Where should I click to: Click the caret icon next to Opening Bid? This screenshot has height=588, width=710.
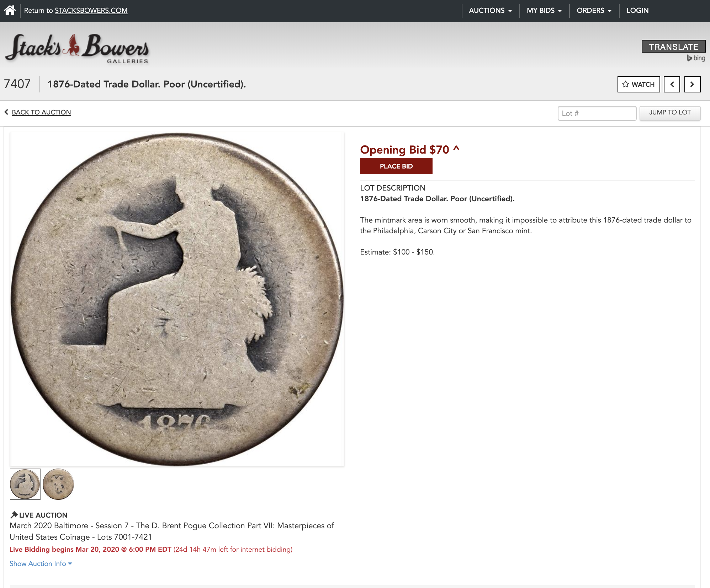456,149
